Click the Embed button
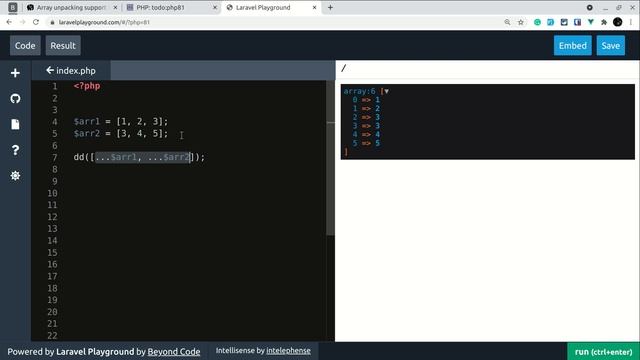Viewport: 640px width, 360px height. [x=572, y=45]
